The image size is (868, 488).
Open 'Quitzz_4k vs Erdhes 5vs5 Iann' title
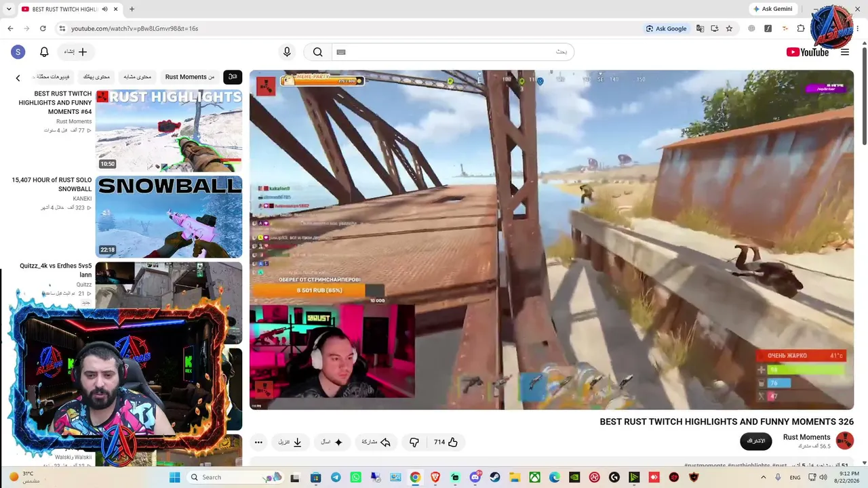click(56, 270)
